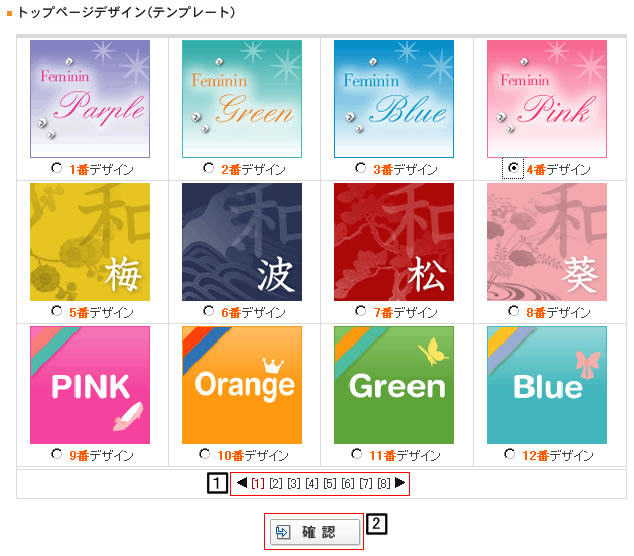The width and height of the screenshot is (634, 556).
Task: Jump to page [8] of designs
Action: pyautogui.click(x=384, y=483)
